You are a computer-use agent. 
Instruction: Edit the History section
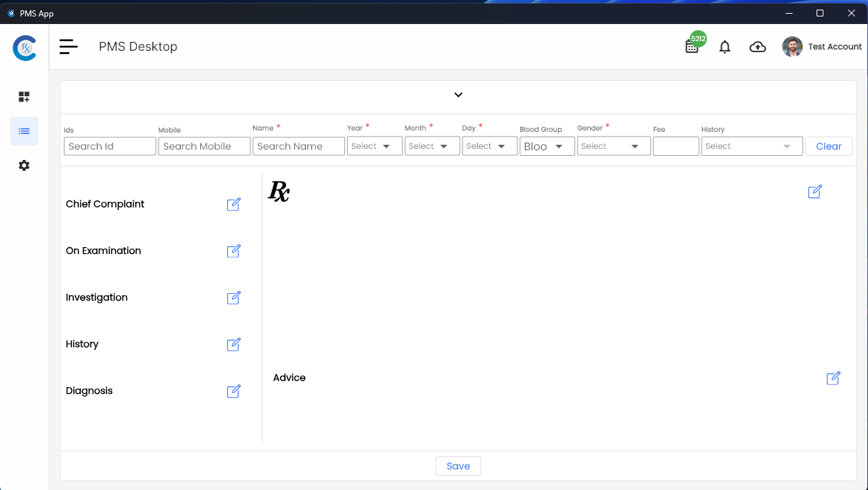coord(233,344)
